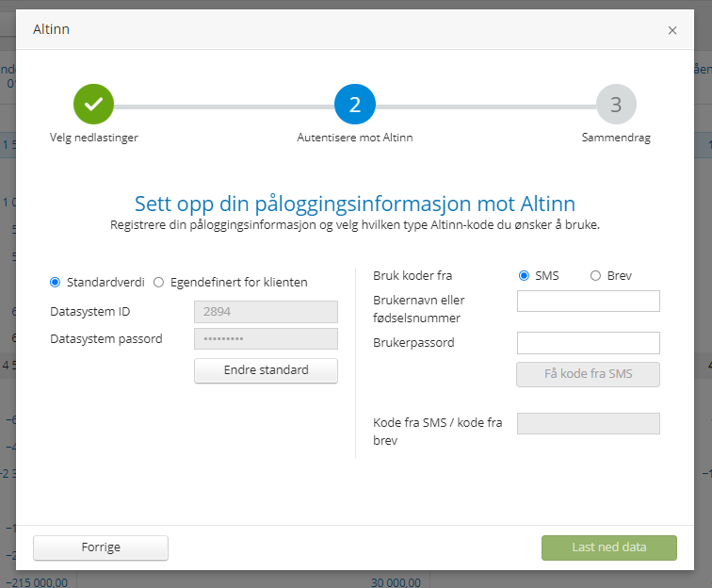Image resolution: width=712 pixels, height=588 pixels.
Task: Choose SMS as code source
Action: pyautogui.click(x=524, y=275)
